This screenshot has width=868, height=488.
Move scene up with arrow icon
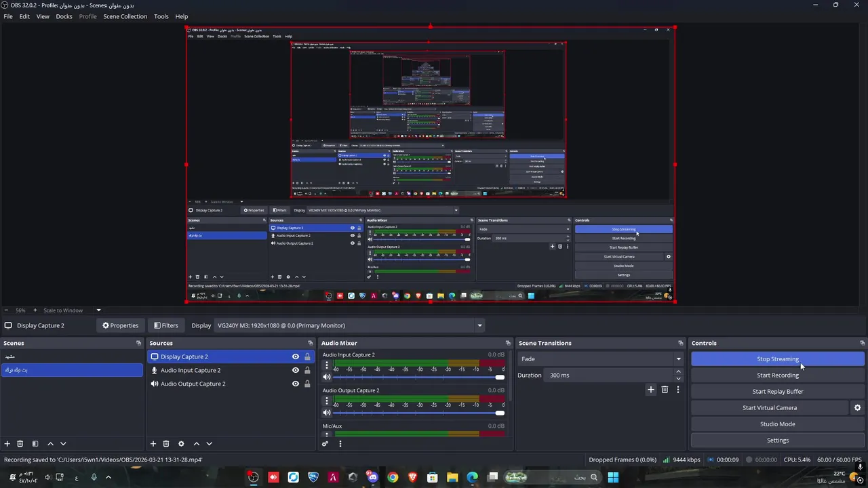pos(50,444)
